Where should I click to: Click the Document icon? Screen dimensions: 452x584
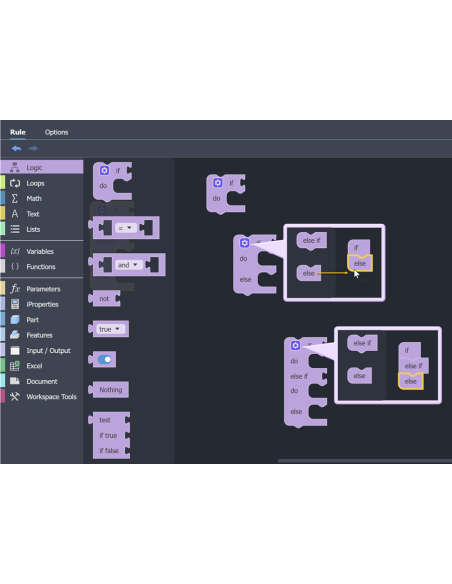(x=15, y=381)
